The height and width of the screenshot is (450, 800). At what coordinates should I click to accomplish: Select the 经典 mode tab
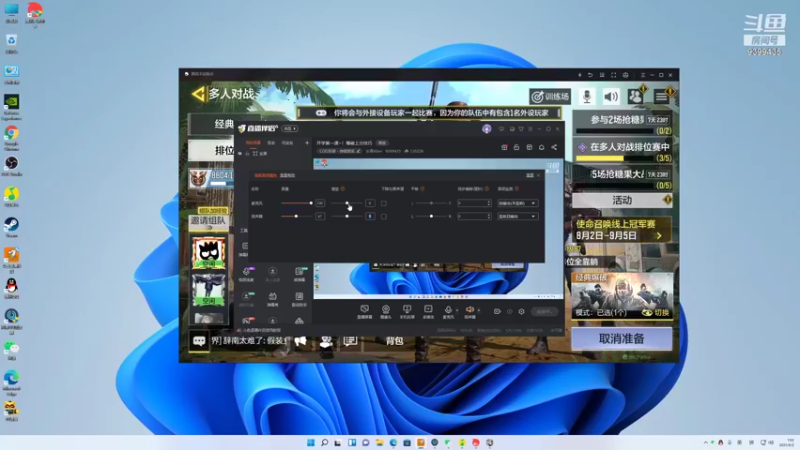click(212, 124)
